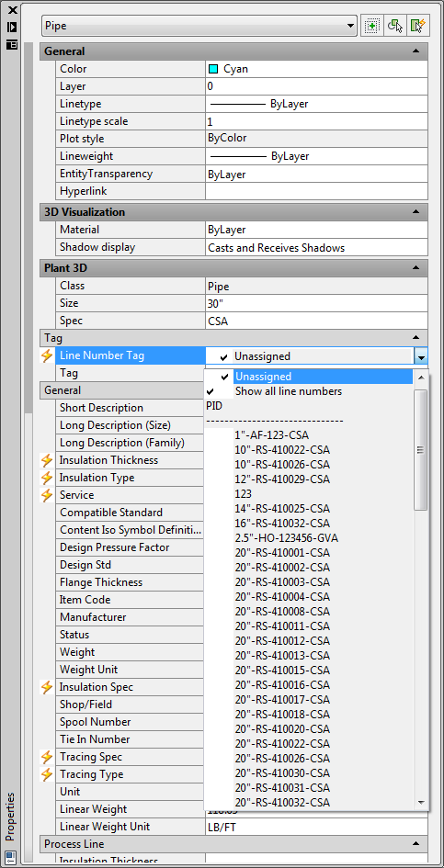Close the Properties palette with the X icon
Image resolution: width=444 pixels, height=868 pixels.
12,10
